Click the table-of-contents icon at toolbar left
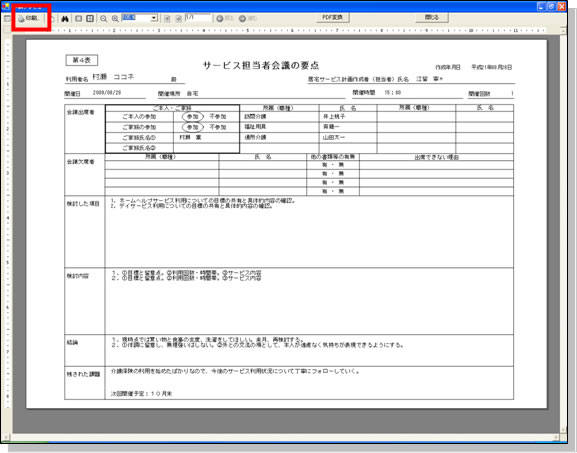Image resolution: width=577 pixels, height=453 pixels. point(7,18)
